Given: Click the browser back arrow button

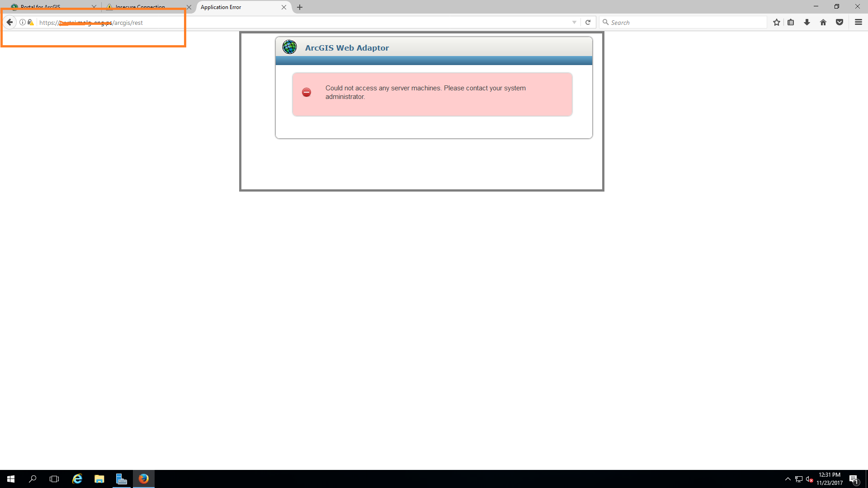Looking at the screenshot, I should [9, 22].
